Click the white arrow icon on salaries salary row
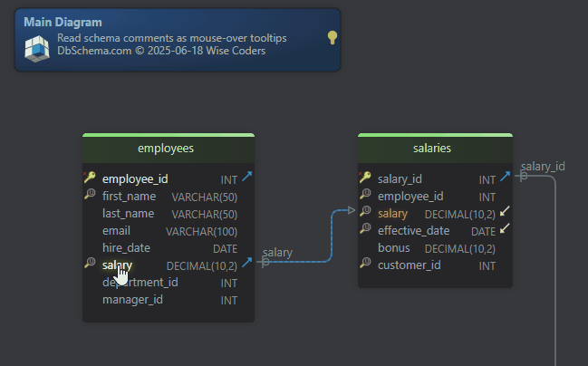The height and width of the screenshot is (366, 588). 505,211
